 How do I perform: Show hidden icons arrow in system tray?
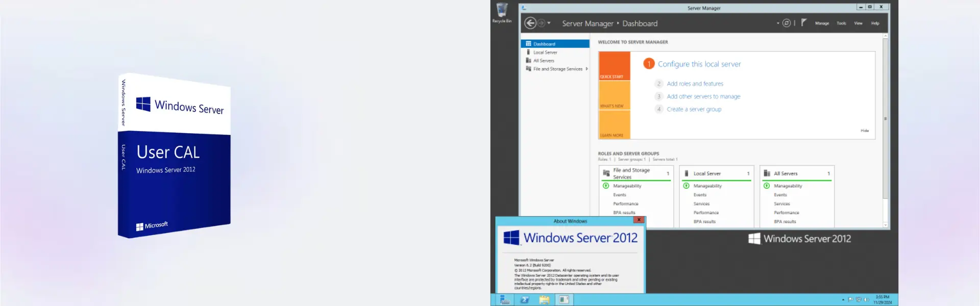point(843,300)
